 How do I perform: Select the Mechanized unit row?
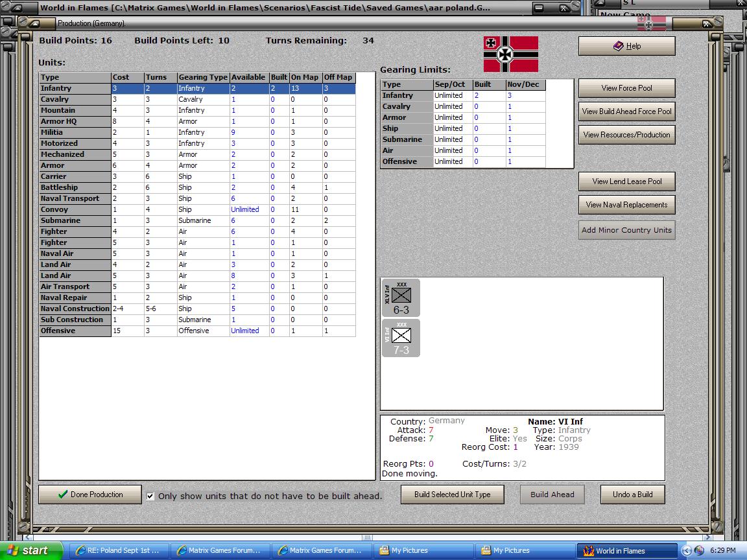197,154
